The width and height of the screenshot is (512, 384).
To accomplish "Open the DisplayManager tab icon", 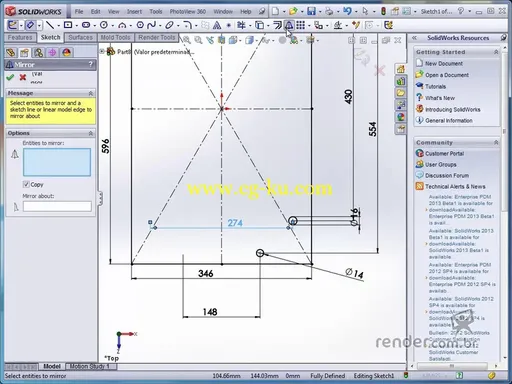I will pyautogui.click(x=67, y=52).
